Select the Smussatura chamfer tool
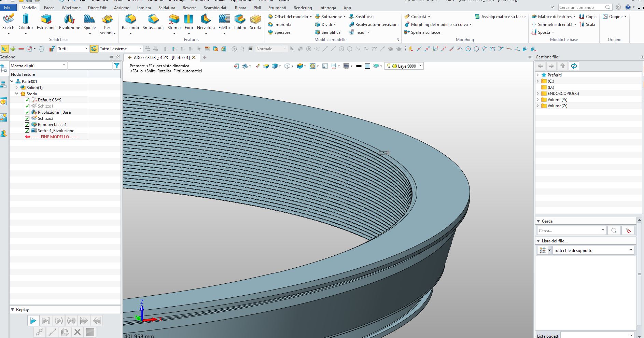This screenshot has height=338, width=644. [x=153, y=22]
